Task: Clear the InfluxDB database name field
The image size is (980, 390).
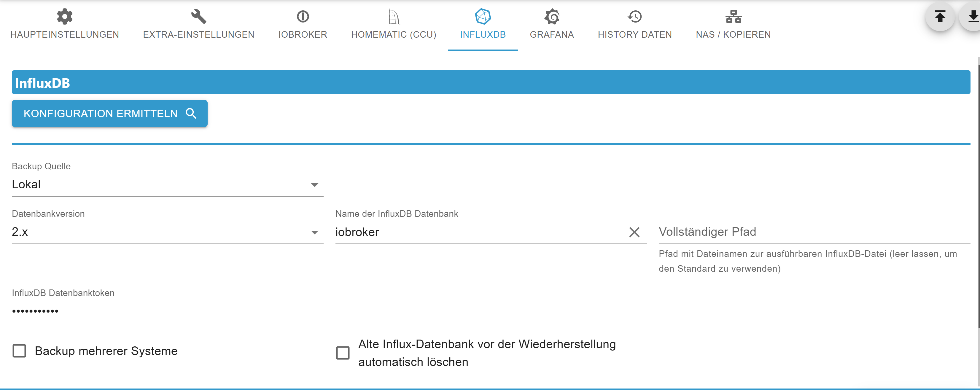Action: [x=634, y=232]
